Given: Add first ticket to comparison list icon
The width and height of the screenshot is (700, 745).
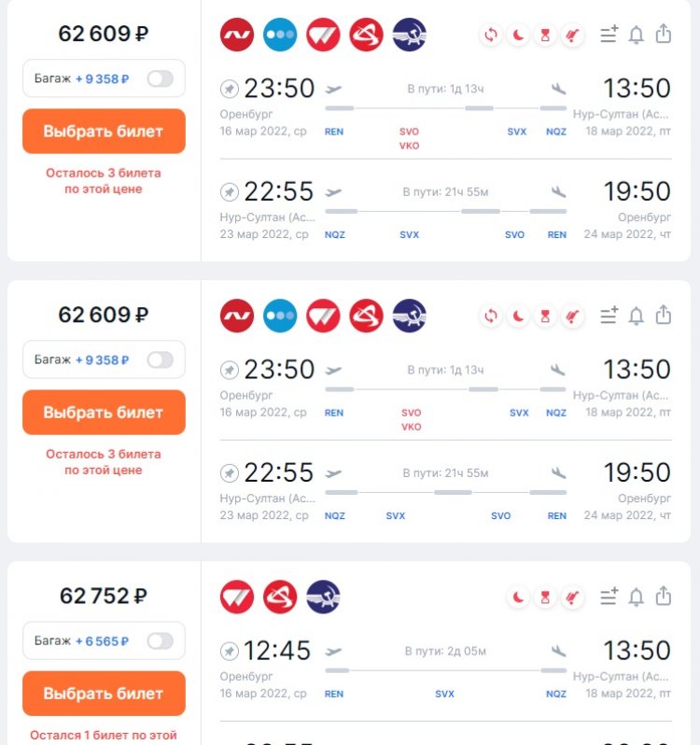Looking at the screenshot, I should [x=609, y=35].
